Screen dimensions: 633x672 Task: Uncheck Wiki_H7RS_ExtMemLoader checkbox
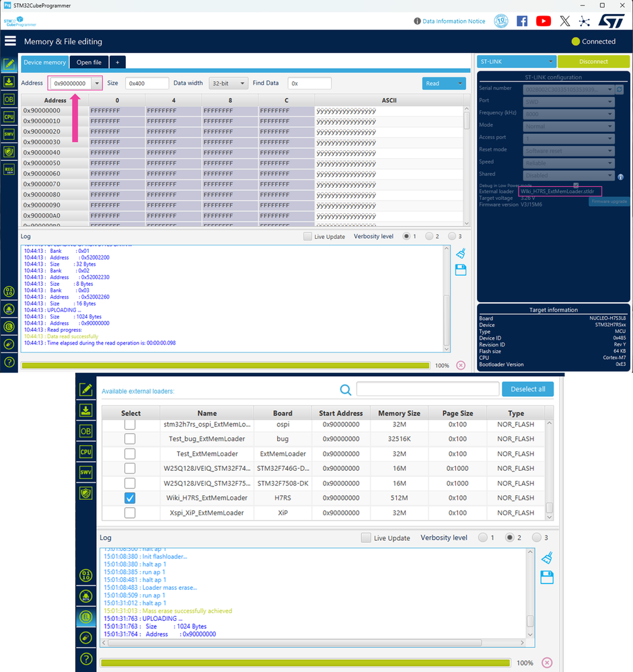pos(130,498)
